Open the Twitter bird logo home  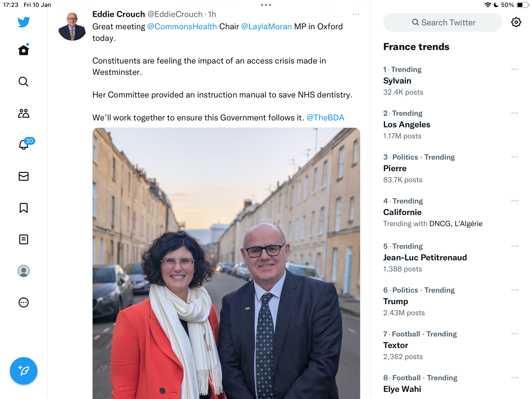pos(24,22)
